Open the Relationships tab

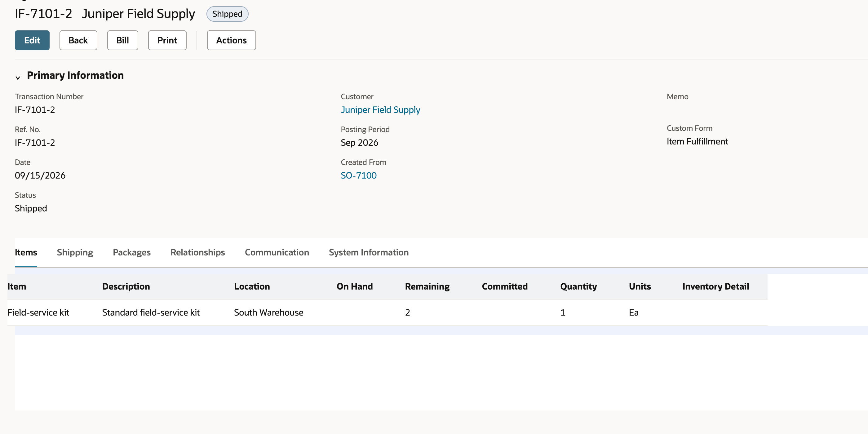[x=197, y=252]
